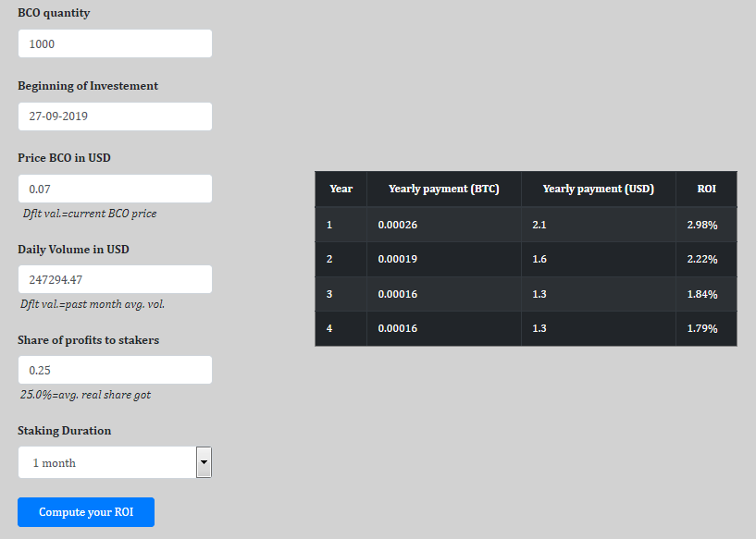The image size is (756, 539).
Task: Click the '25.0%=avg. real share got' hint
Action: [85, 395]
